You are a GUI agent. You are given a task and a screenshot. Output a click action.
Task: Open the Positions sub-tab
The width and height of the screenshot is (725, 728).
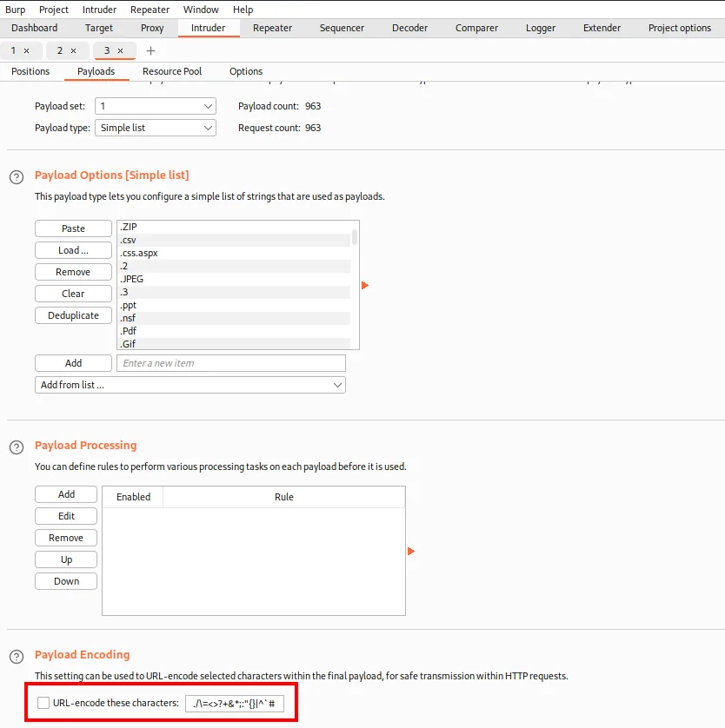pos(30,71)
